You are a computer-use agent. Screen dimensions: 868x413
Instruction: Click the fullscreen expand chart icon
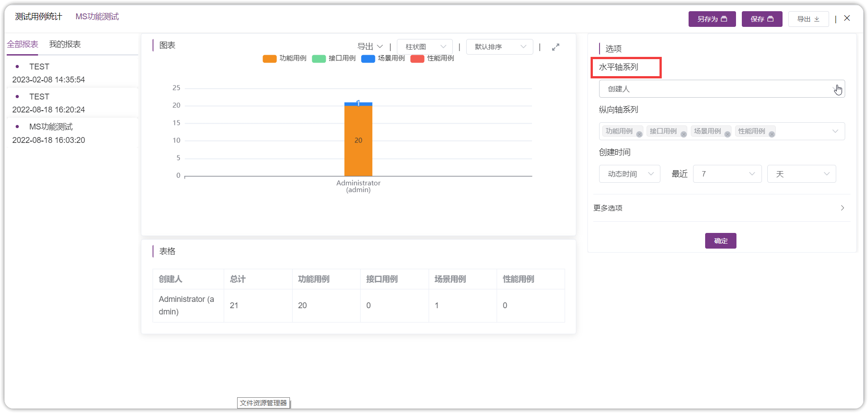pos(556,47)
